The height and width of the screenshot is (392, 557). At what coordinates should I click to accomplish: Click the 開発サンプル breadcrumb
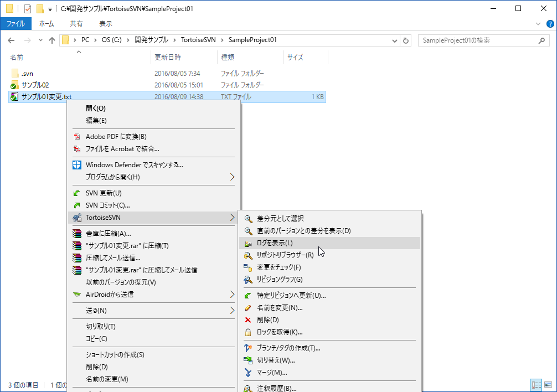(151, 40)
